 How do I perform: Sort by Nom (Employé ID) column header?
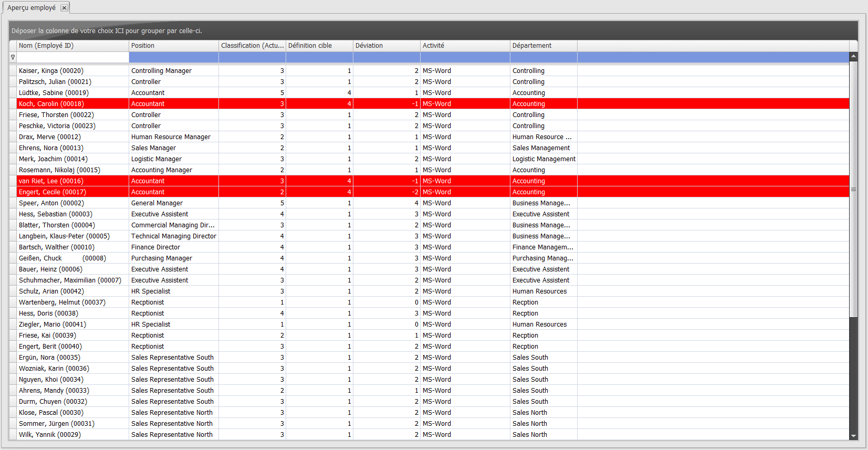click(x=72, y=46)
